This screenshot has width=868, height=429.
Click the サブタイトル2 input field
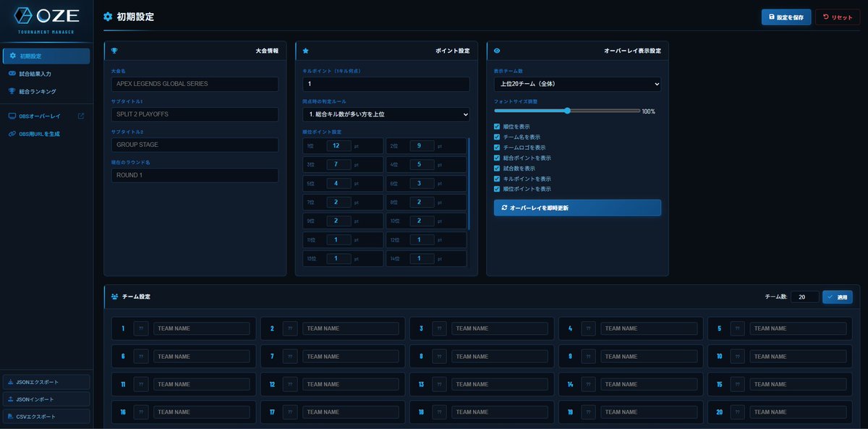[x=195, y=145]
